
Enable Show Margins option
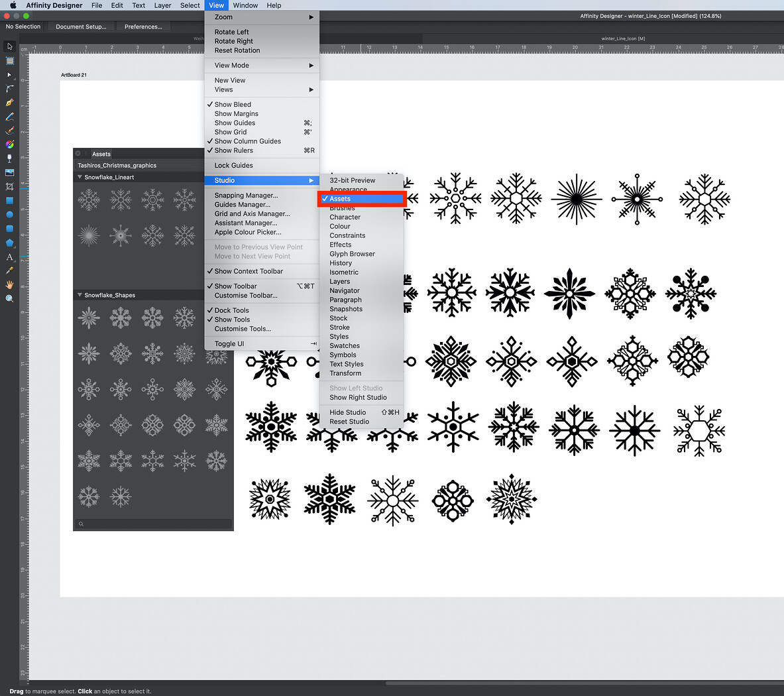[x=262, y=113]
